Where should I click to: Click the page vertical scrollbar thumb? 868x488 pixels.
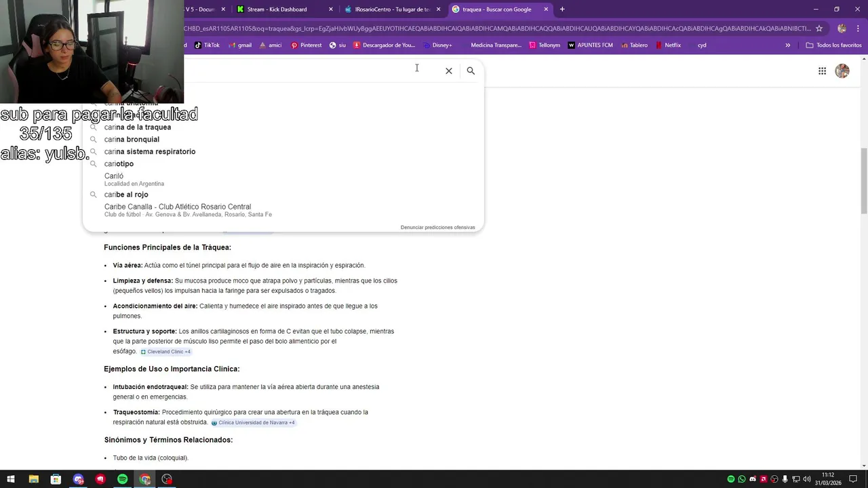pos(864,180)
